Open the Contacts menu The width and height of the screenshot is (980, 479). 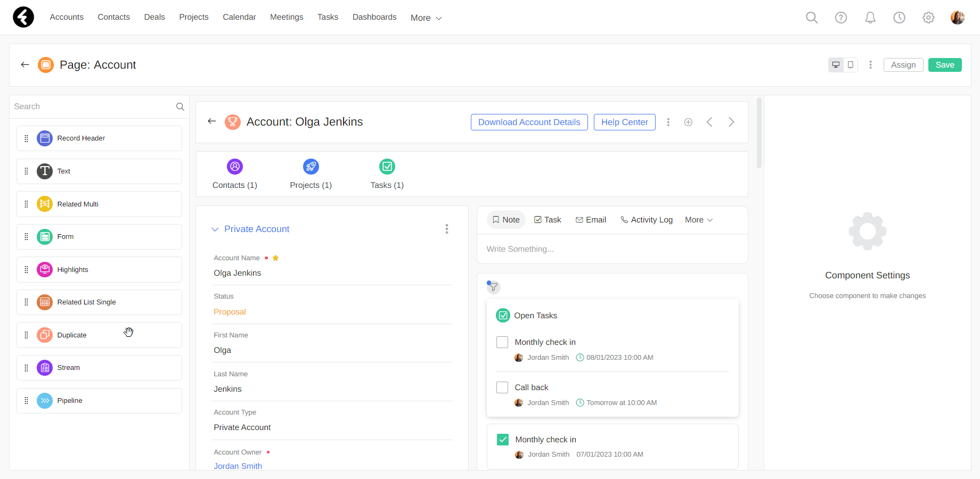[x=114, y=17]
